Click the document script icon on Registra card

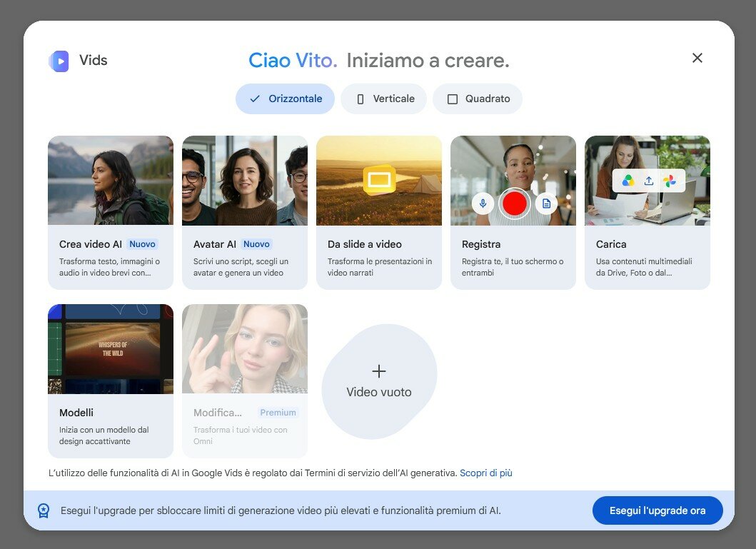(x=546, y=203)
